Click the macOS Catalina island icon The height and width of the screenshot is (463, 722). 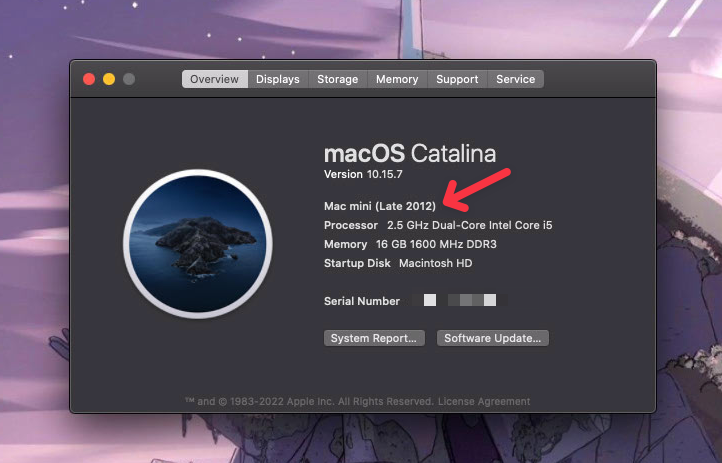point(198,244)
